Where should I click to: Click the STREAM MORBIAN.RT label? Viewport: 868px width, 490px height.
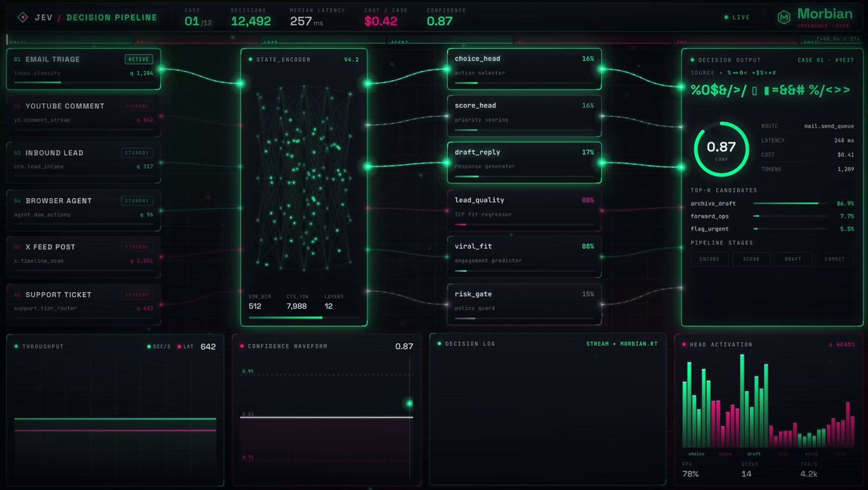point(622,344)
